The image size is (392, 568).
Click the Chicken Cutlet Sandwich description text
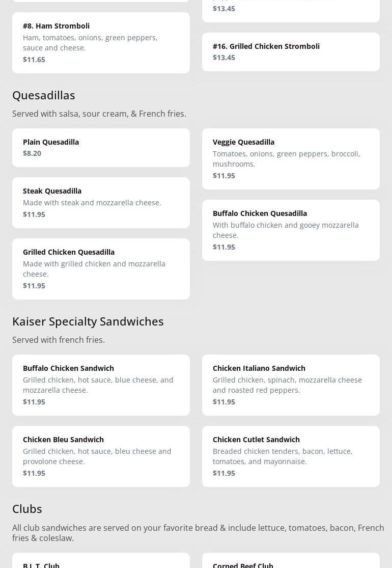point(283,456)
